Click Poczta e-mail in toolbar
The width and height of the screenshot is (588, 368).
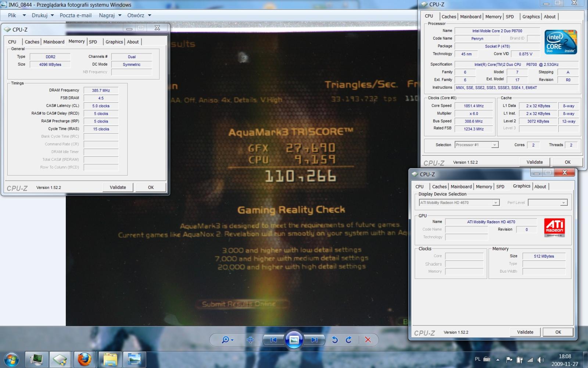(76, 15)
